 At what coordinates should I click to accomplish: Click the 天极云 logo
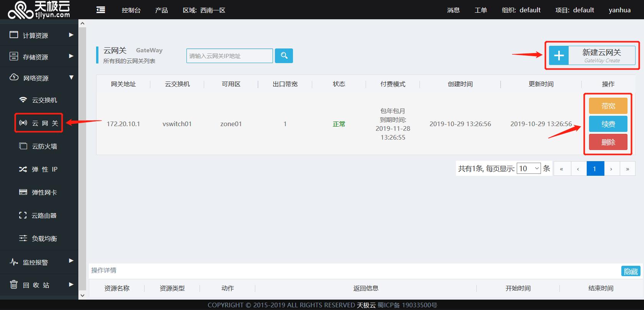tap(39, 10)
